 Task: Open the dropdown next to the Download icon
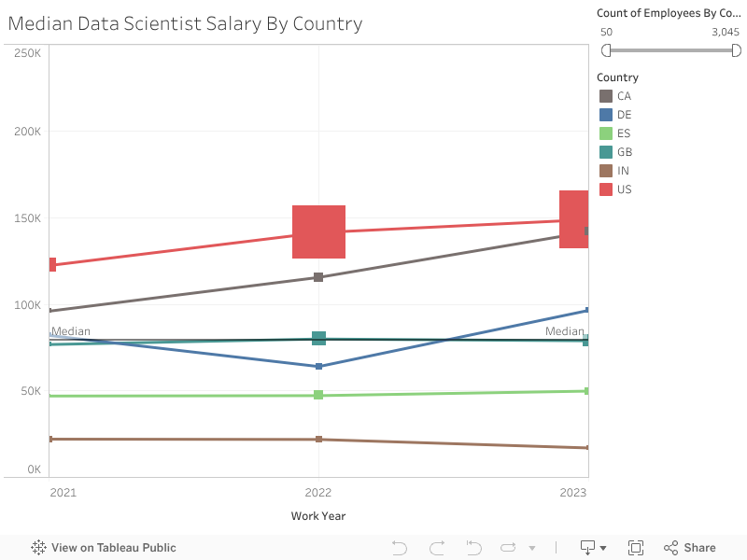pos(605,547)
